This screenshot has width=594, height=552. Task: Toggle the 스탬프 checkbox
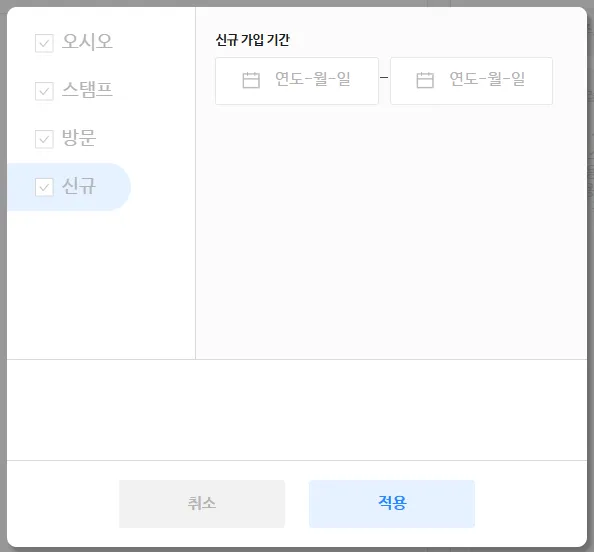pos(44,91)
